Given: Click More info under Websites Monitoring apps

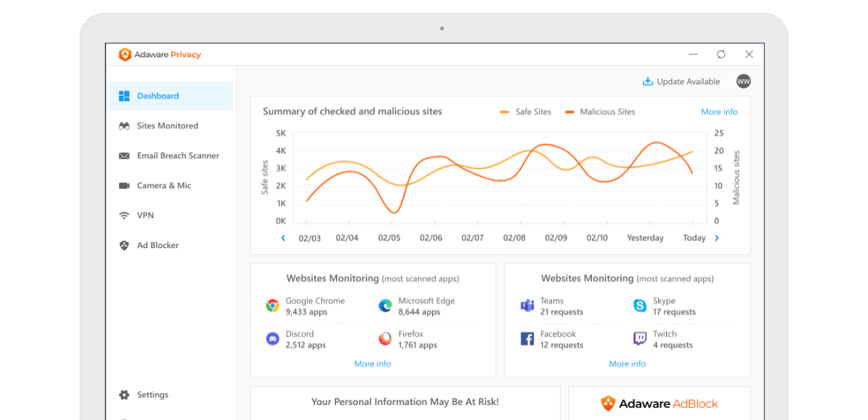Looking at the screenshot, I should (x=372, y=364).
